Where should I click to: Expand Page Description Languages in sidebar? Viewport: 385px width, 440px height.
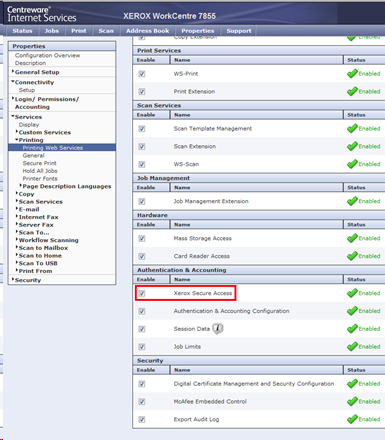point(65,186)
